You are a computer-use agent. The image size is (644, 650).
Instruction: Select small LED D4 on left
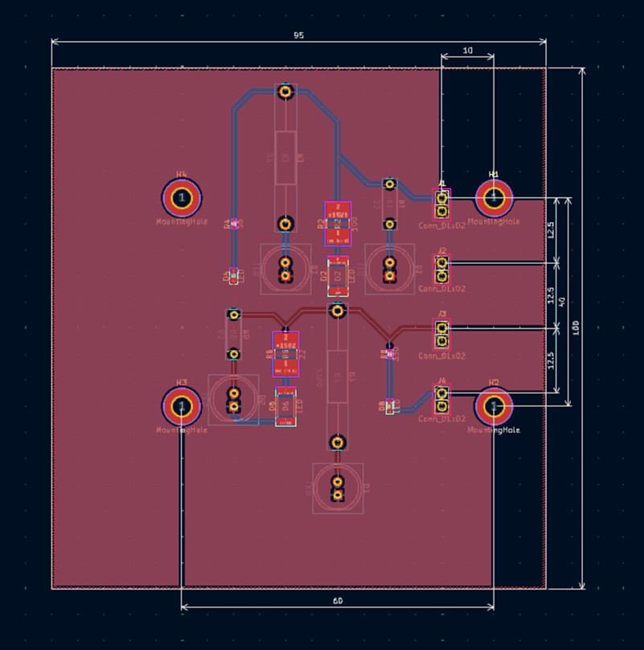[234, 276]
